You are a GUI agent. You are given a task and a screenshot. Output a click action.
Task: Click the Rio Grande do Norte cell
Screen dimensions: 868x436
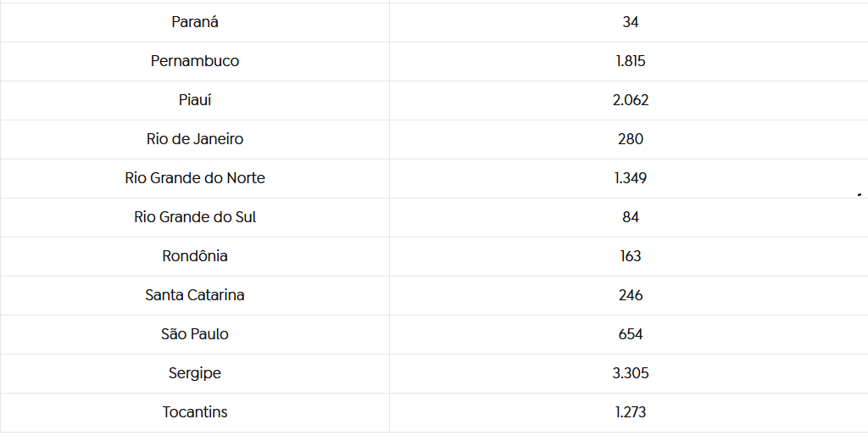195,178
